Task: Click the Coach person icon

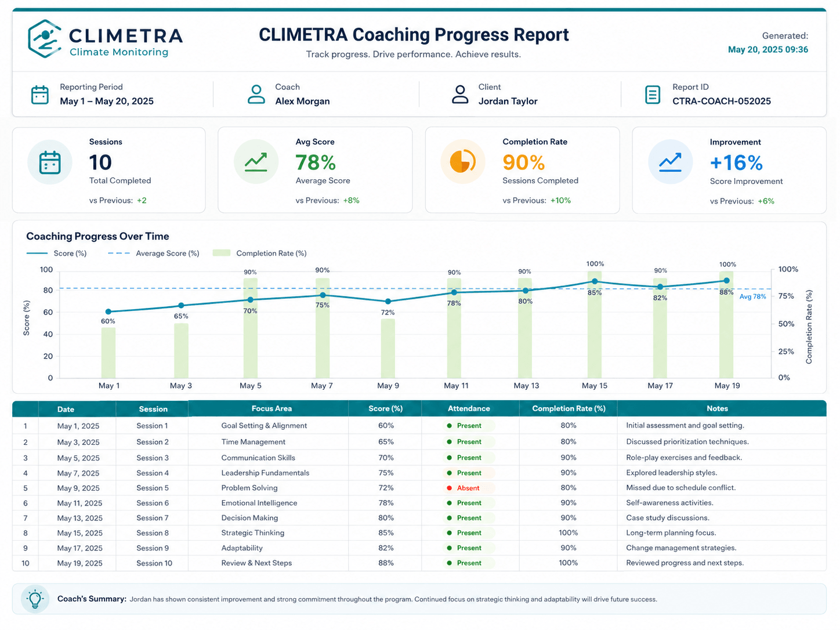Action: click(x=256, y=94)
